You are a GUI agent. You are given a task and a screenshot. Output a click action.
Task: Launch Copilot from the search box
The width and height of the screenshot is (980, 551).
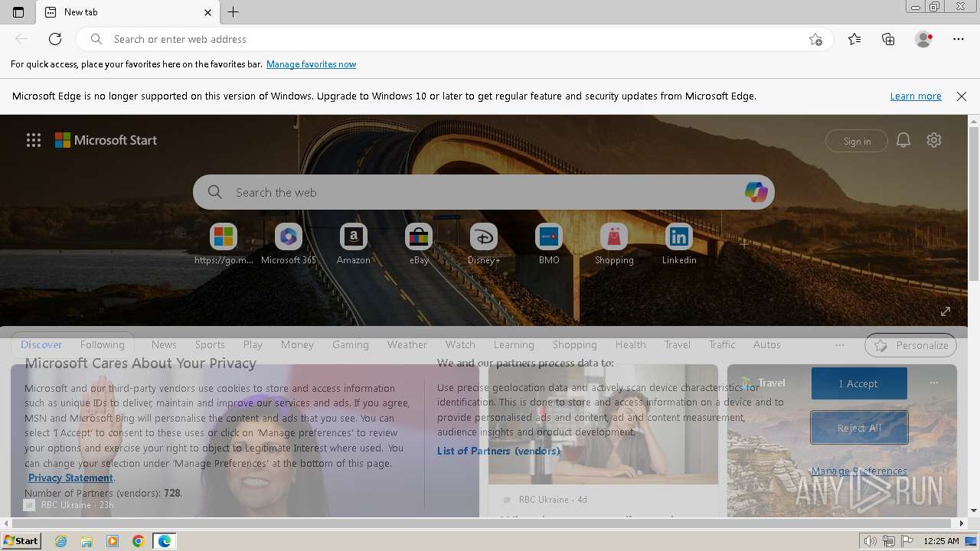(756, 192)
